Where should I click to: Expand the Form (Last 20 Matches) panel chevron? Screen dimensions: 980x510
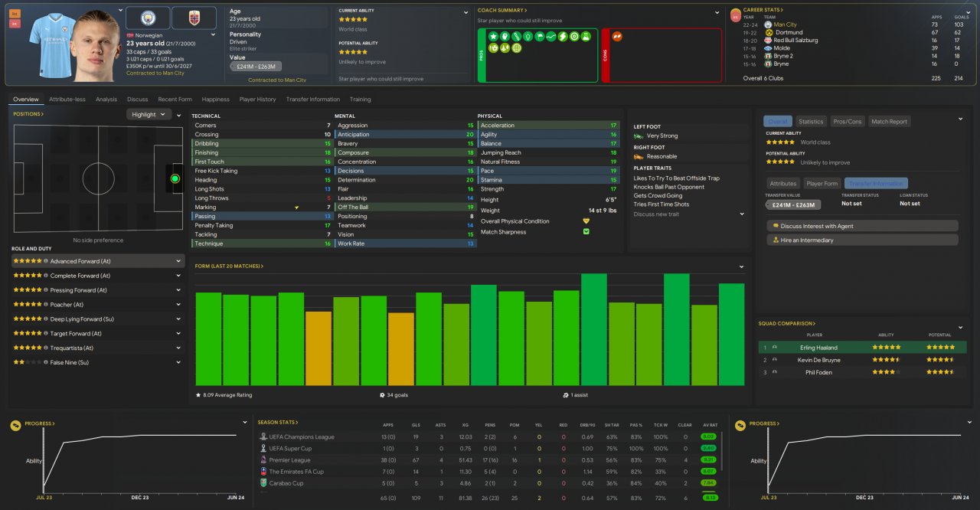(741, 266)
